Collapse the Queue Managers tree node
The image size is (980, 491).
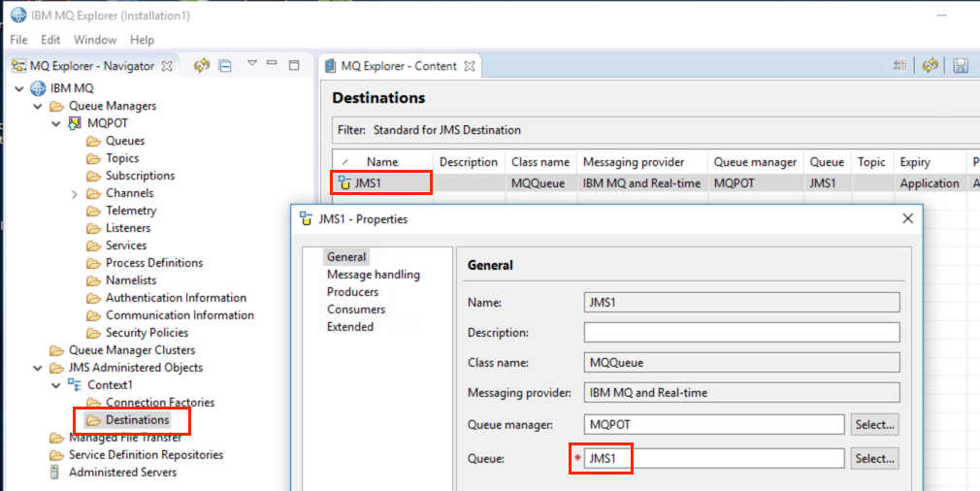coord(38,106)
